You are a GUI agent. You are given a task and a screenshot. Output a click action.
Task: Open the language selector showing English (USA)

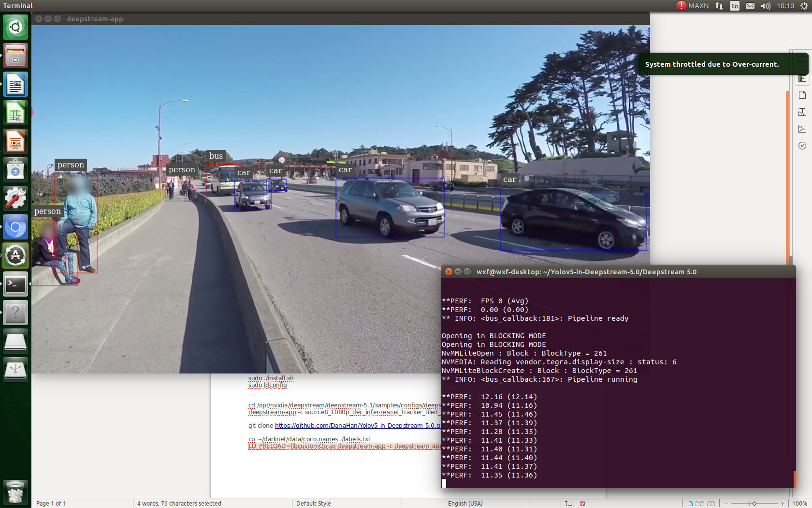click(x=465, y=503)
